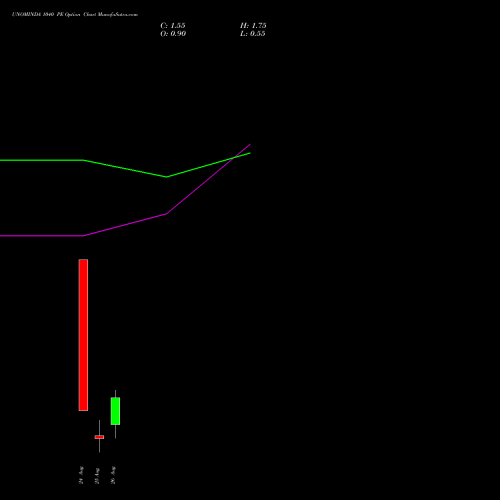Select the small red candlestick
The height and width of the screenshot is (500, 500).
[99, 437]
